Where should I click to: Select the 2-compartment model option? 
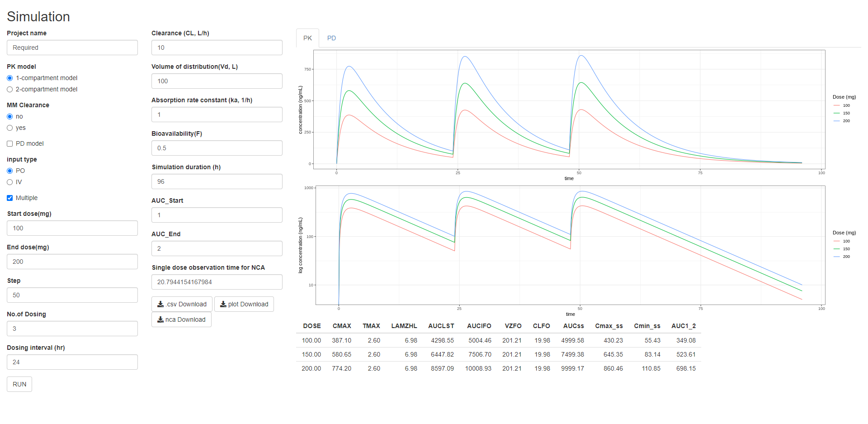click(x=9, y=89)
